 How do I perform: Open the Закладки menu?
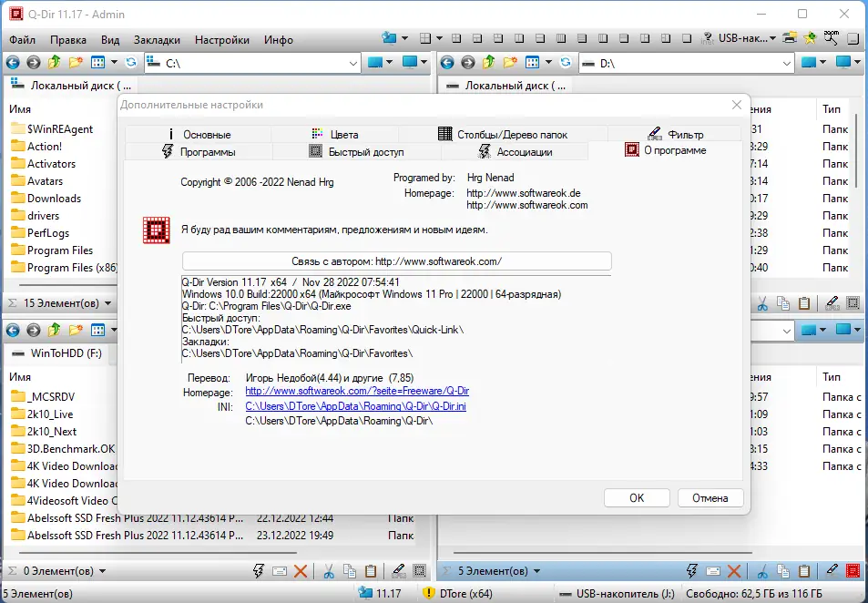158,40
